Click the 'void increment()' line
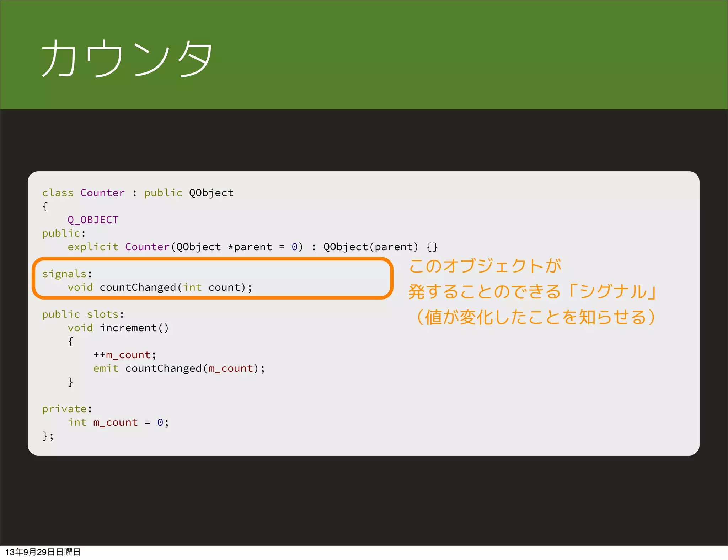728x560 pixels. 118,328
